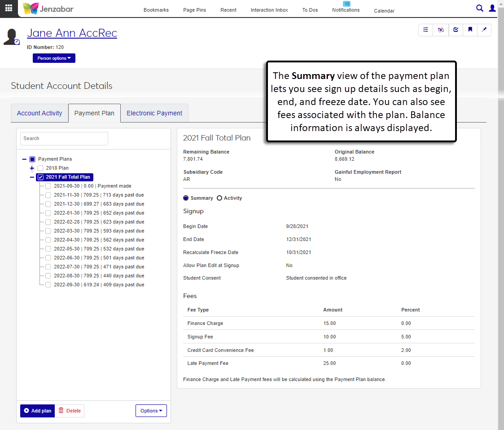The width and height of the screenshot is (504, 430).
Task: Switch to the Electronic Payment tab
Action: click(x=154, y=113)
